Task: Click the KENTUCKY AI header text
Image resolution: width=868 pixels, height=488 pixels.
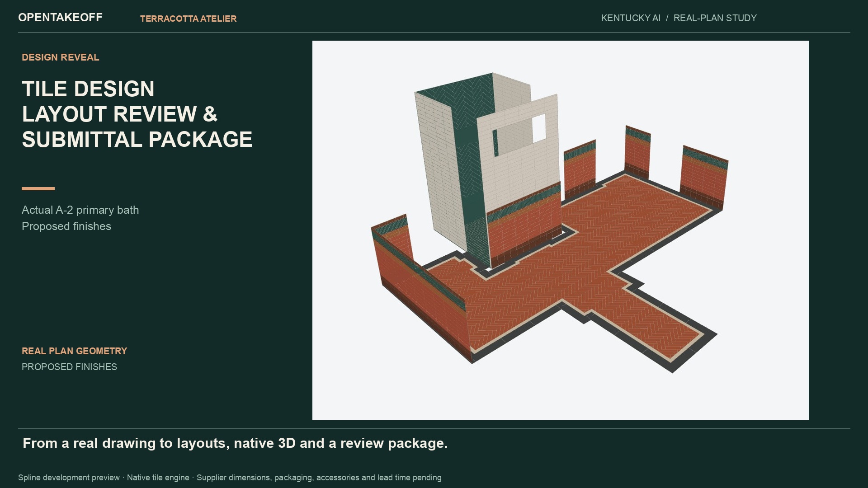Action: click(631, 18)
